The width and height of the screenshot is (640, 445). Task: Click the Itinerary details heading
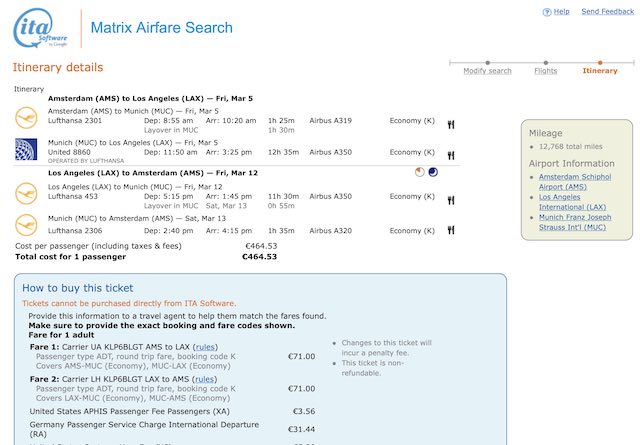tap(58, 67)
